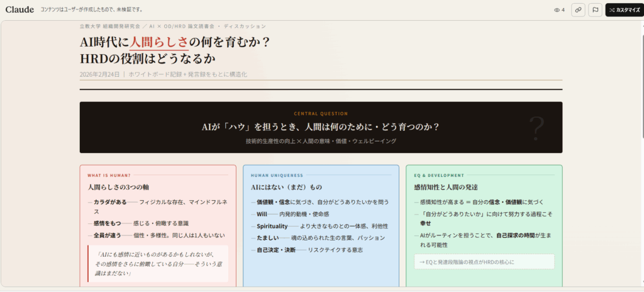
Task: Click the WHAT IS HUMAN? card header
Action: (x=109, y=175)
